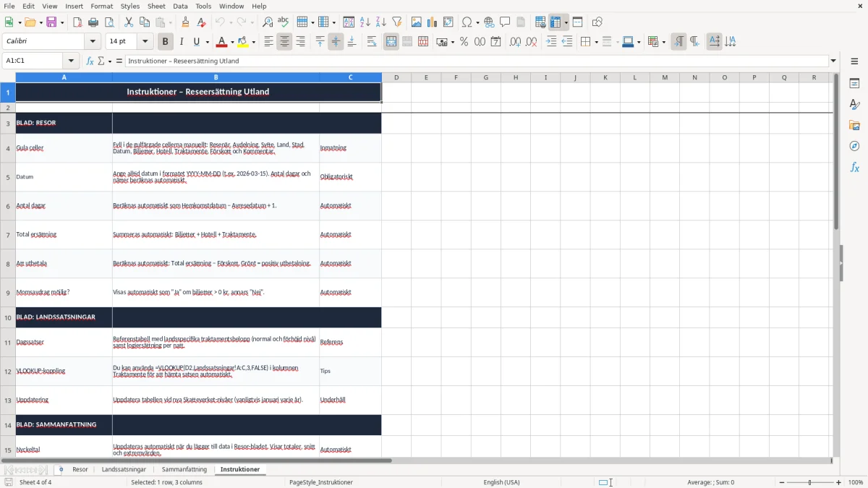Image resolution: width=868 pixels, height=488 pixels.
Task: Open the Format menu
Action: pos(102,6)
